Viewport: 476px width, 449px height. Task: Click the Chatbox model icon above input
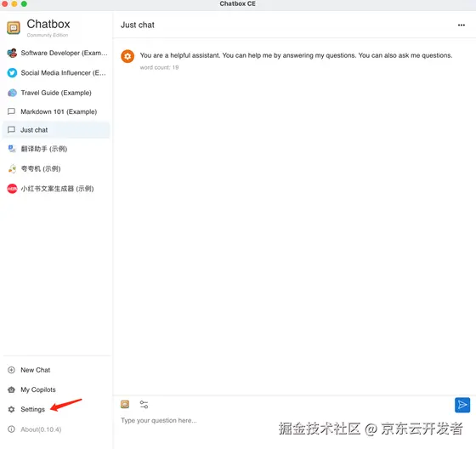coord(125,404)
